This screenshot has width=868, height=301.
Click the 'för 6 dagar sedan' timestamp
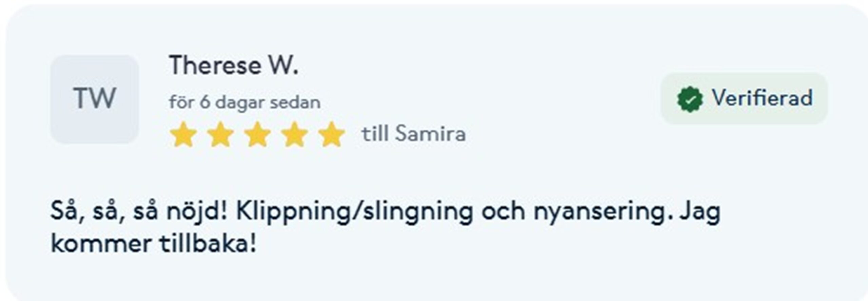click(244, 102)
